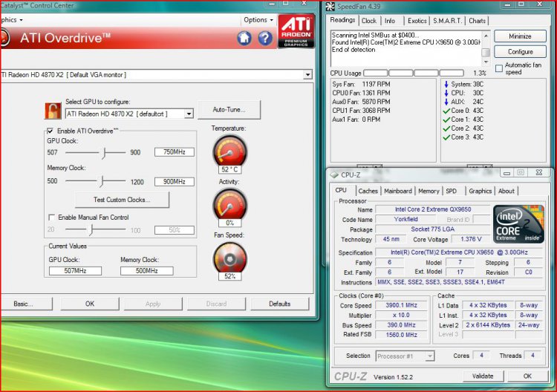Viewport: 557px width, 392px height.
Task: Click Test Custom Clocks button
Action: point(122,200)
